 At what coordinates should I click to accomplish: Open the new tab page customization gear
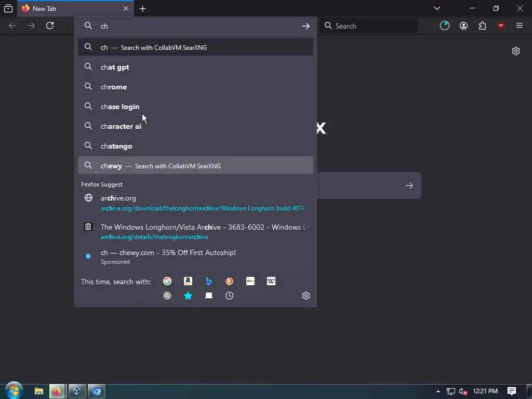point(516,51)
